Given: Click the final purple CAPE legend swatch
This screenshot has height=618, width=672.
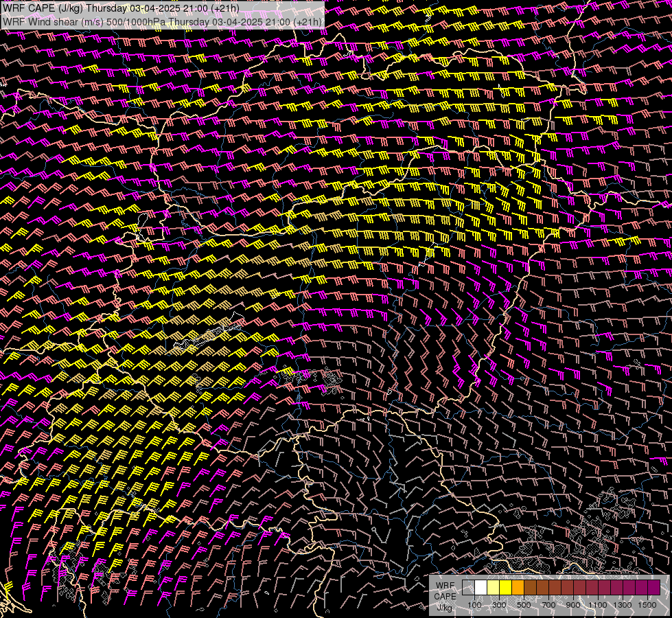Looking at the screenshot, I should pyautogui.click(x=654, y=587).
